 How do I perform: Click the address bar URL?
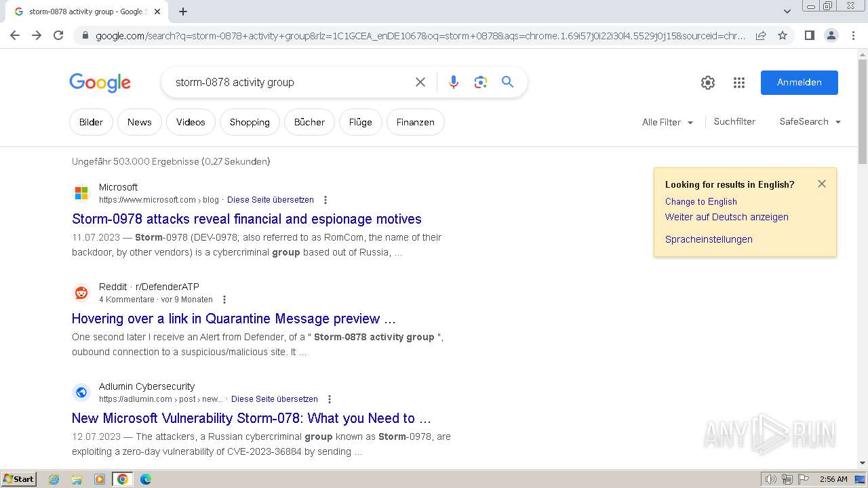[x=420, y=36]
